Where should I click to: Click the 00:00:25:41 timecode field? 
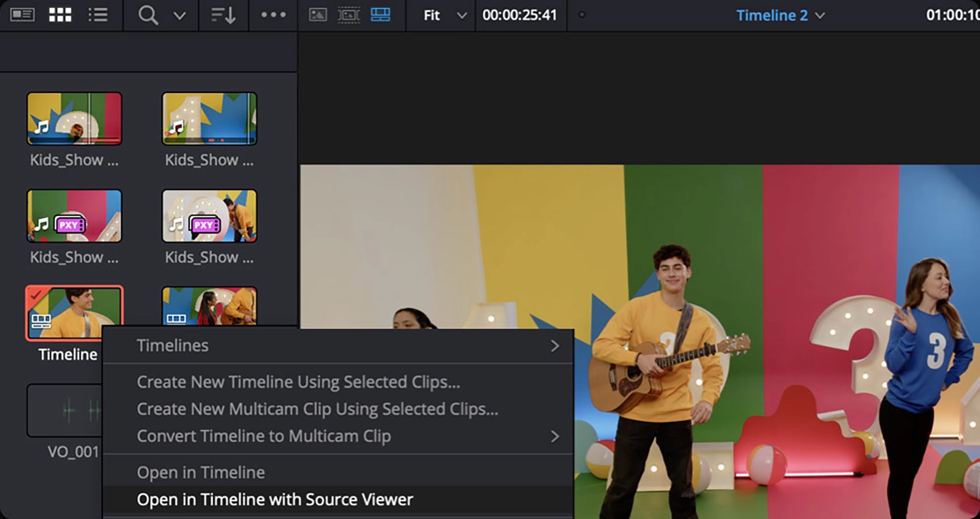[519, 15]
